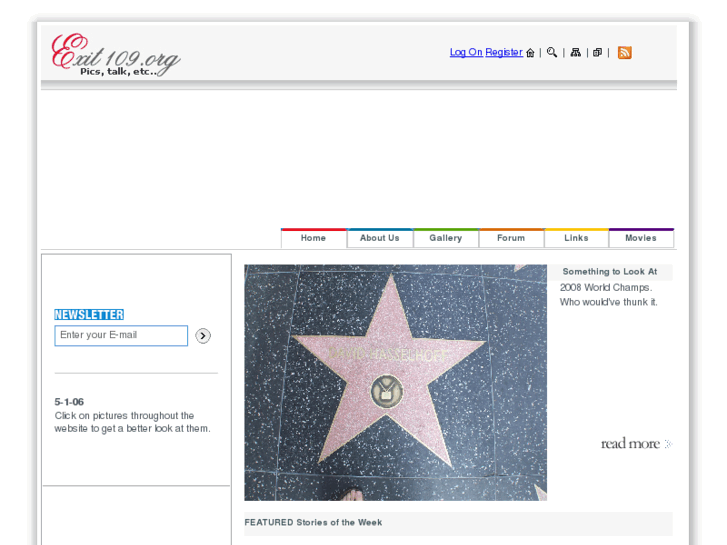The height and width of the screenshot is (545, 727).
Task: Click the 5-1-06 date entry
Action: pyautogui.click(x=69, y=402)
